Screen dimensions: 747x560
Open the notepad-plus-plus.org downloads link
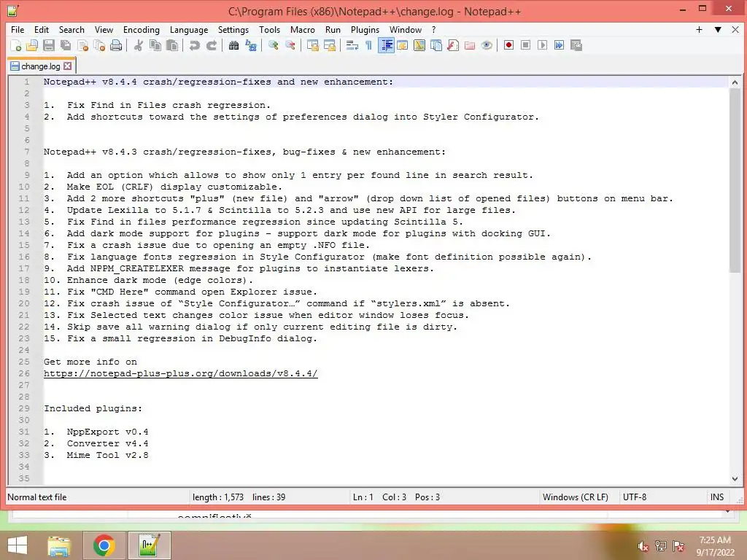point(181,373)
